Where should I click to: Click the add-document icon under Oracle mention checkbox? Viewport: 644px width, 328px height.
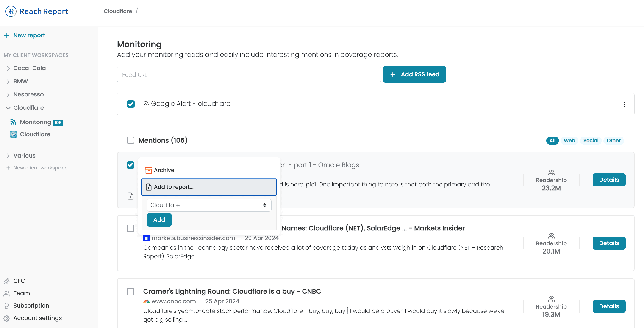point(130,196)
